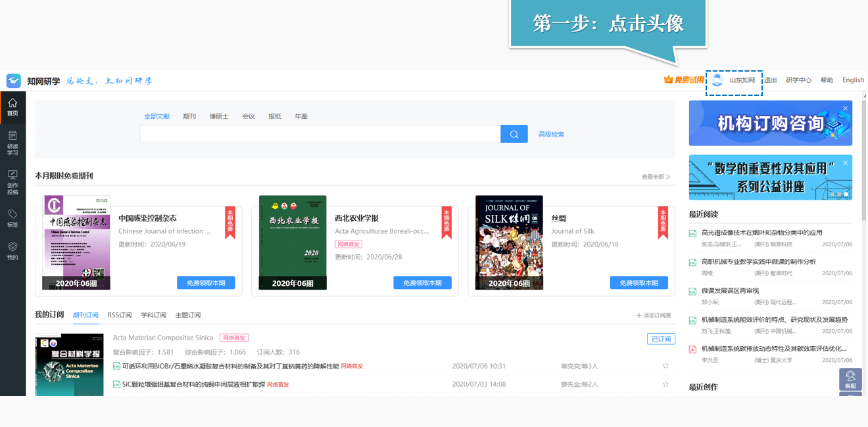Screen dimensions: 868x427
Task: Open the 客服 customer service icon
Action: click(850, 380)
